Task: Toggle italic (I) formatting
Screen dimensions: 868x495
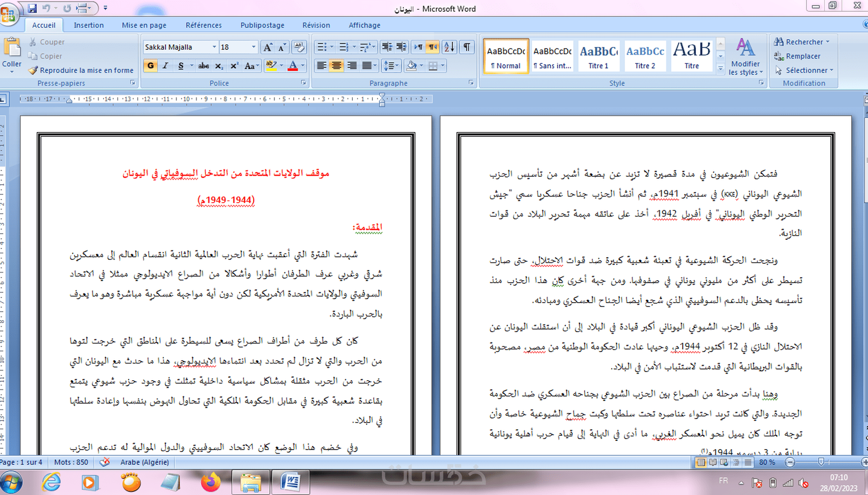Action: click(x=165, y=66)
